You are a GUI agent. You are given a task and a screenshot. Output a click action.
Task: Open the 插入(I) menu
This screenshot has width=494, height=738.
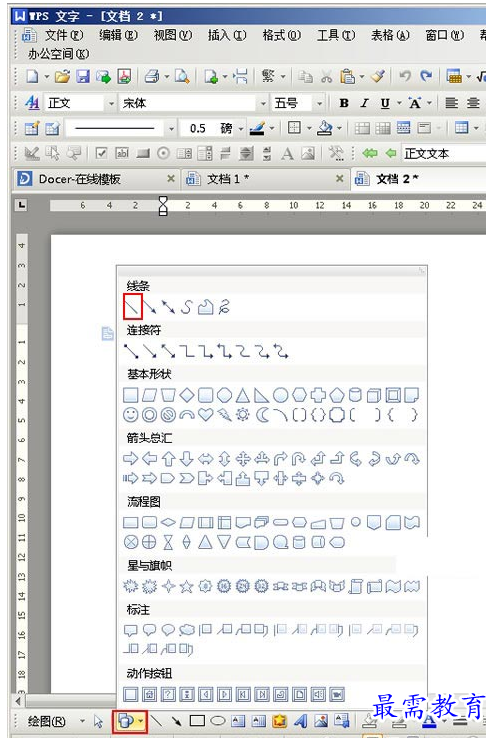click(227, 35)
